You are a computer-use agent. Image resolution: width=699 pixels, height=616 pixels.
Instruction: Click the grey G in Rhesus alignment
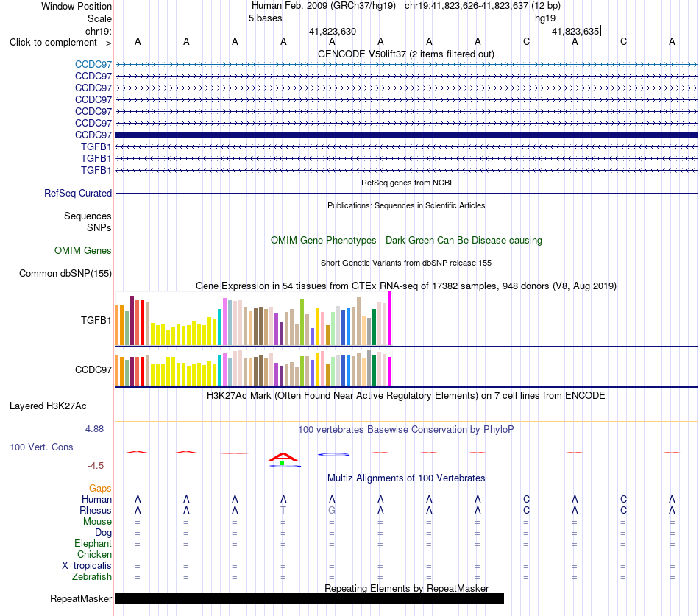click(332, 510)
